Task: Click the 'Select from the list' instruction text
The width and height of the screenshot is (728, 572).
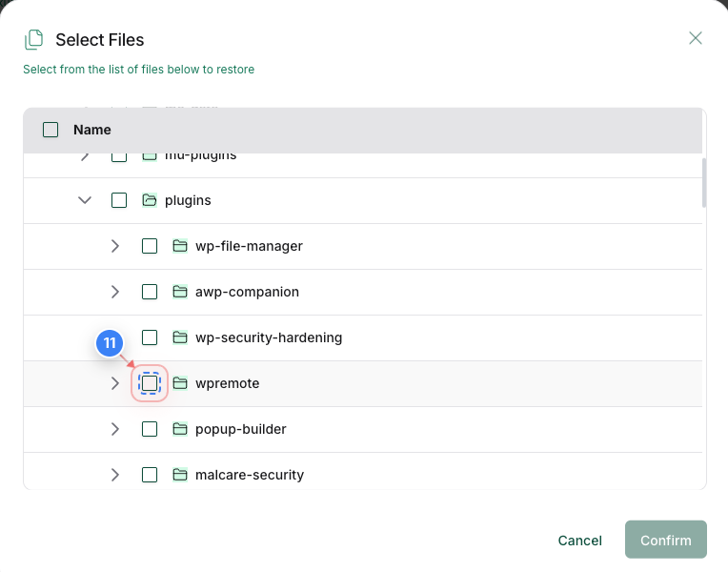Action: pyautogui.click(x=139, y=70)
